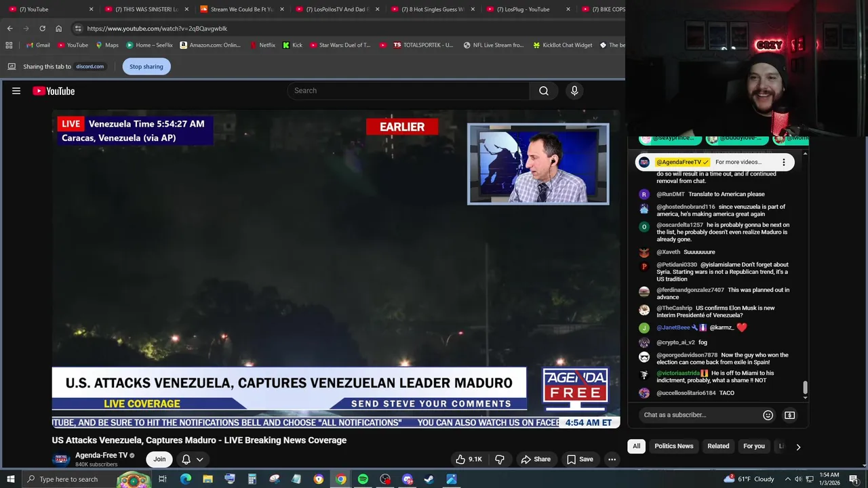Open the Chrome apps grid in bookmarks bar

(9, 45)
